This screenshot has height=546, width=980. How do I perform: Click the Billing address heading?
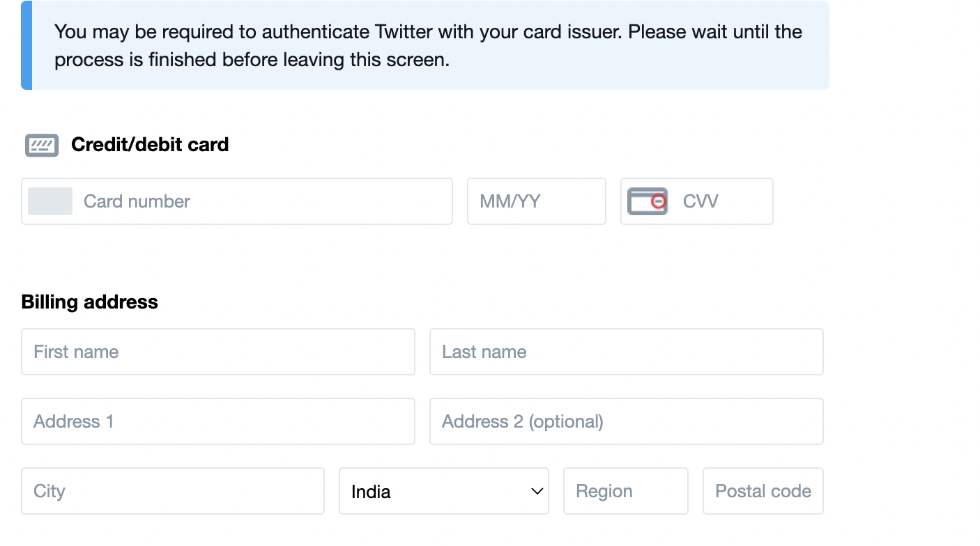90,302
